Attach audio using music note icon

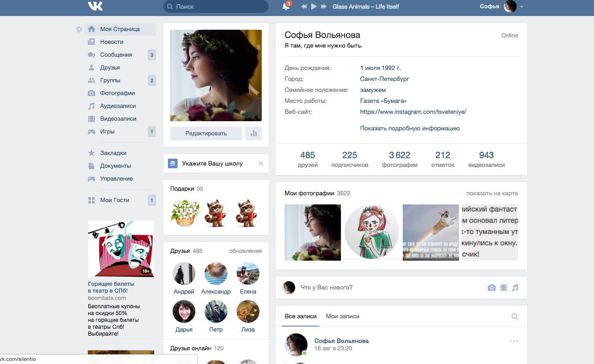(x=515, y=288)
